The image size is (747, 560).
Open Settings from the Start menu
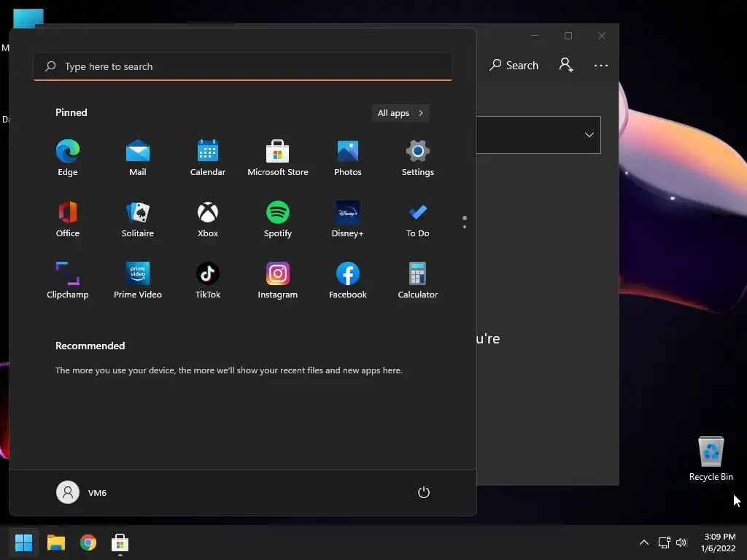click(x=418, y=158)
